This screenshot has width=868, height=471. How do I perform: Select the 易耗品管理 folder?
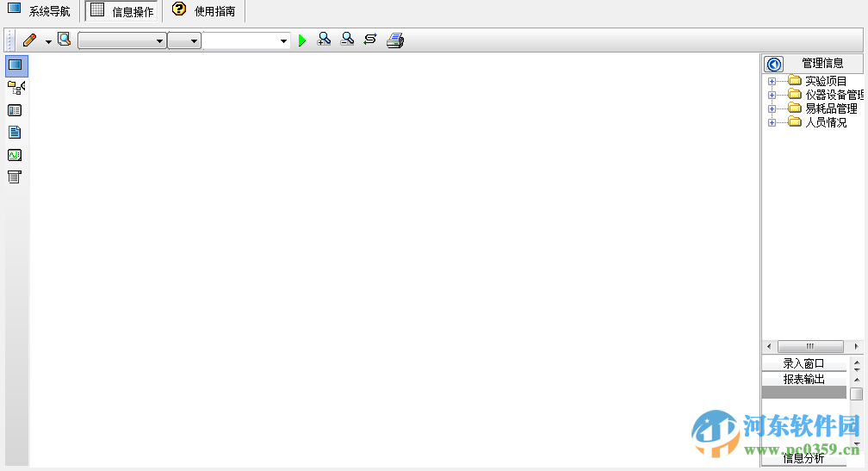tap(823, 108)
